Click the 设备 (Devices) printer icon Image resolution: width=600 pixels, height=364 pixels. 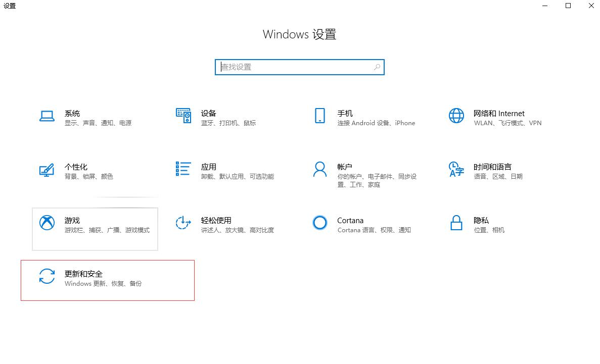(x=183, y=116)
